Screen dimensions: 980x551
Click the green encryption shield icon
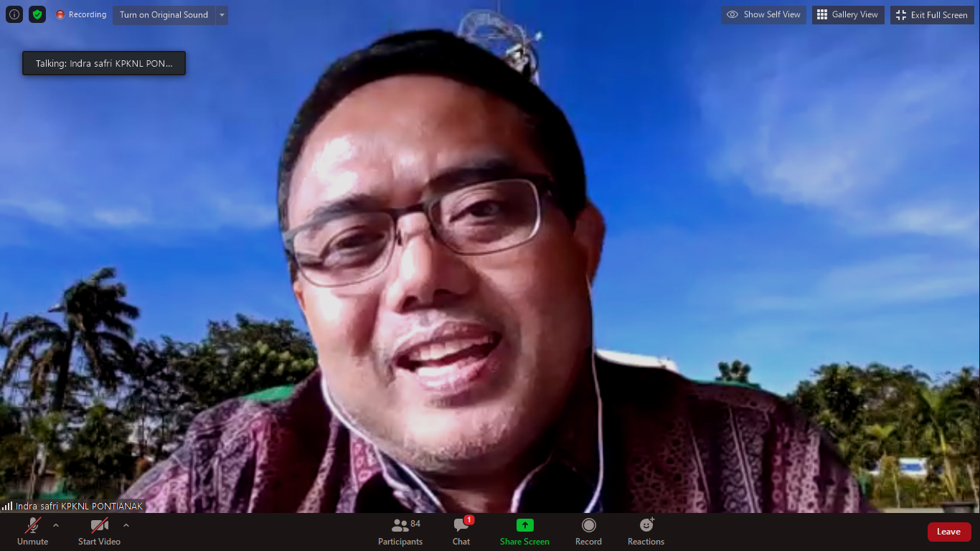tap(37, 14)
